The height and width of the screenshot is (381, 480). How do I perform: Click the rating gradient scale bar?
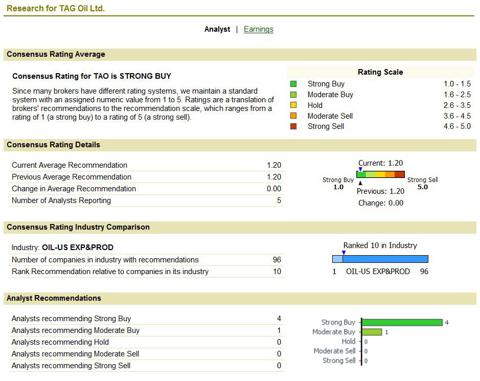(381, 174)
